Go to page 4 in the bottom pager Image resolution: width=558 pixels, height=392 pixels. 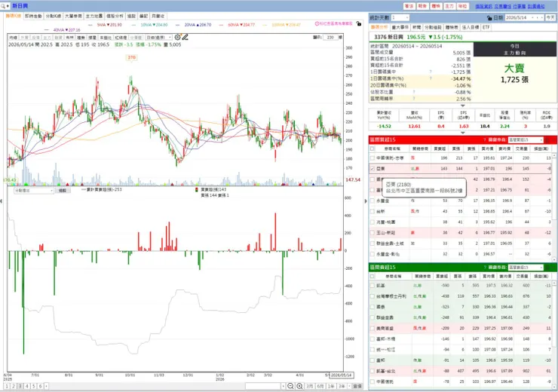(x=26, y=386)
